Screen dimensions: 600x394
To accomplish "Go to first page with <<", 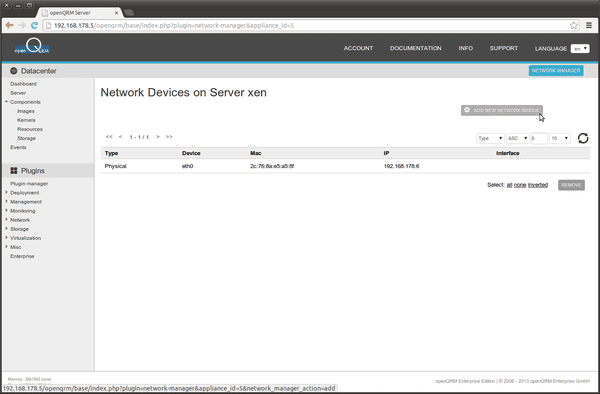I will point(109,137).
